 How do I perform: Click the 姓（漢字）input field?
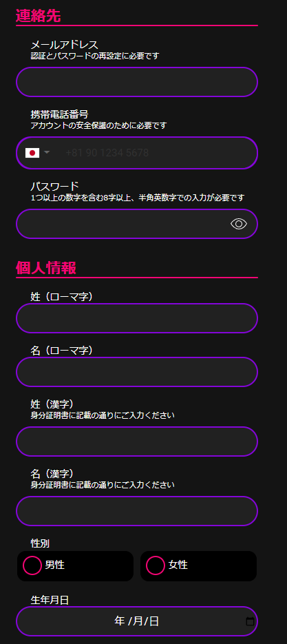coord(137,442)
